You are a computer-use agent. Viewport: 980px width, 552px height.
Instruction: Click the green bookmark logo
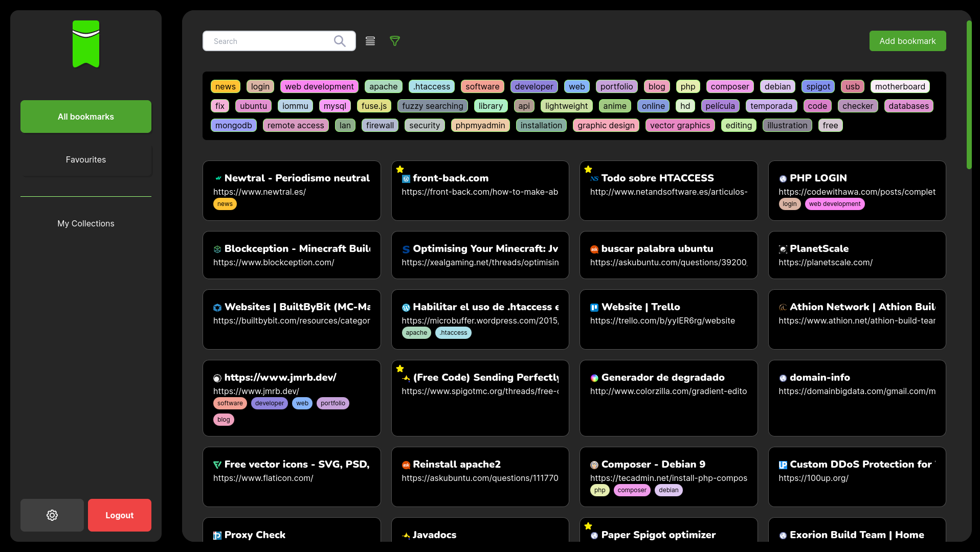[86, 44]
